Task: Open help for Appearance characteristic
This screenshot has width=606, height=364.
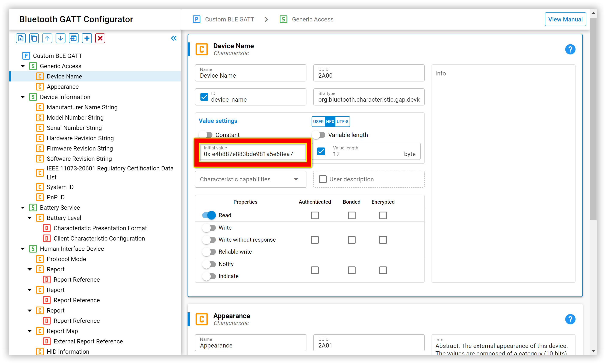Action: pos(570,319)
